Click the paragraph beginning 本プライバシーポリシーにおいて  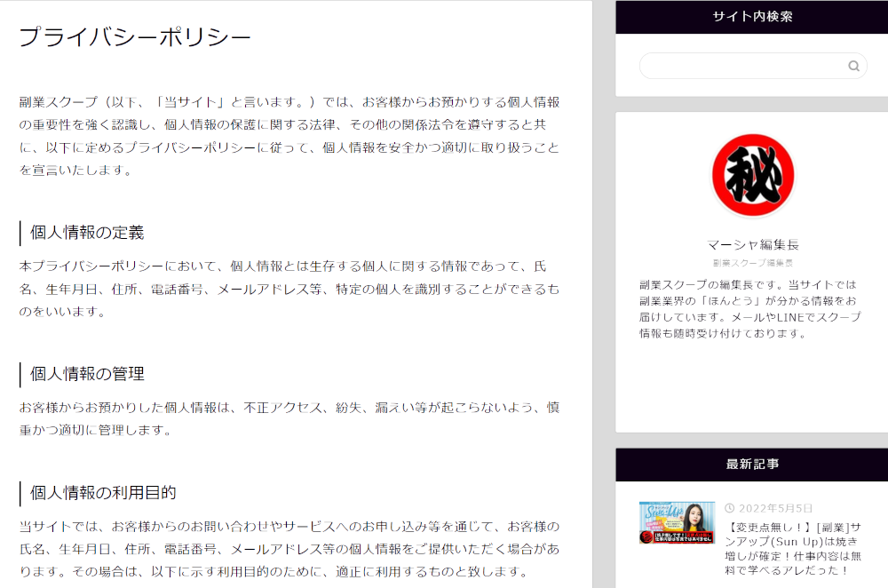point(289,289)
